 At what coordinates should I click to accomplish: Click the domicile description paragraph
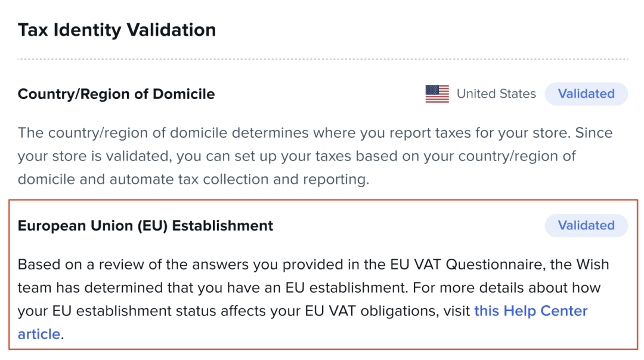coord(298,156)
